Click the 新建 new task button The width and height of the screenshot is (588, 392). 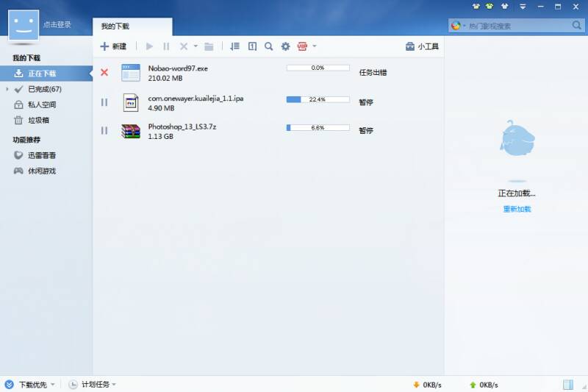pyautogui.click(x=113, y=46)
